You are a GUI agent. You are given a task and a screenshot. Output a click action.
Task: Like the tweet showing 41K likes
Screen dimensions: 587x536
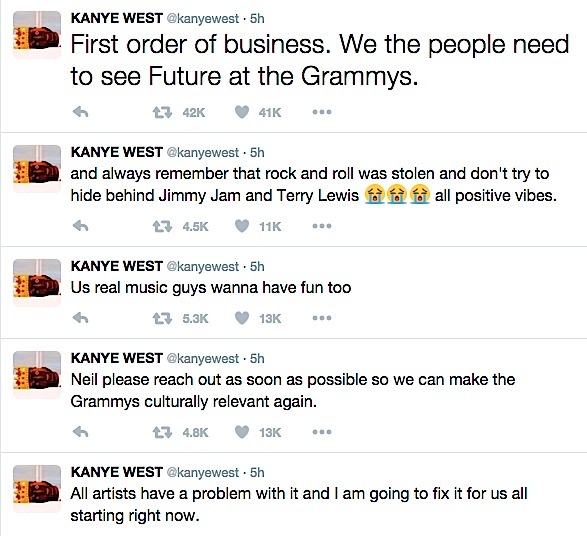(x=242, y=112)
